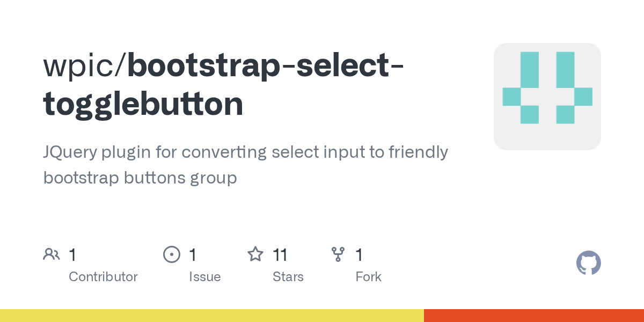Click the yellow language bar segment
Image resolution: width=644 pixels, height=322 pixels.
[x=212, y=316]
